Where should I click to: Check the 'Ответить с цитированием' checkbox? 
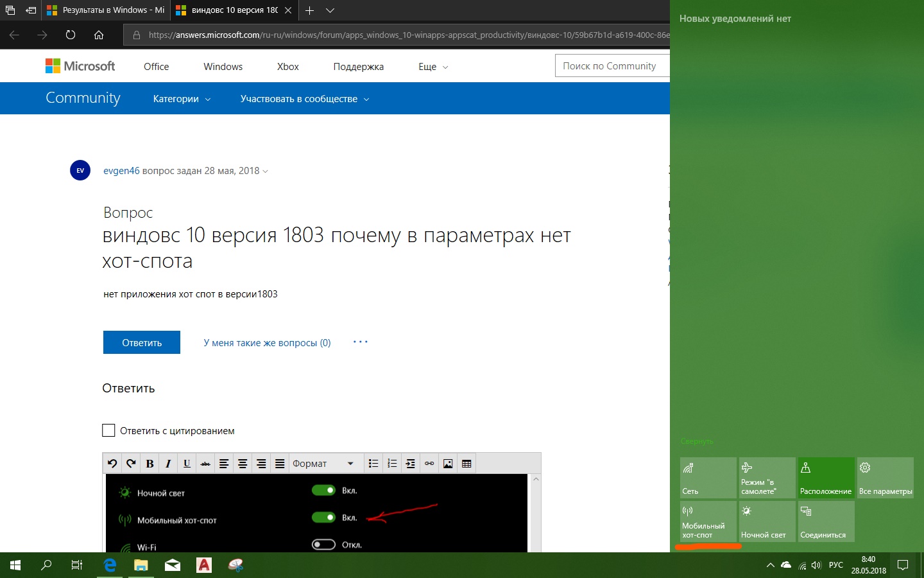(108, 430)
